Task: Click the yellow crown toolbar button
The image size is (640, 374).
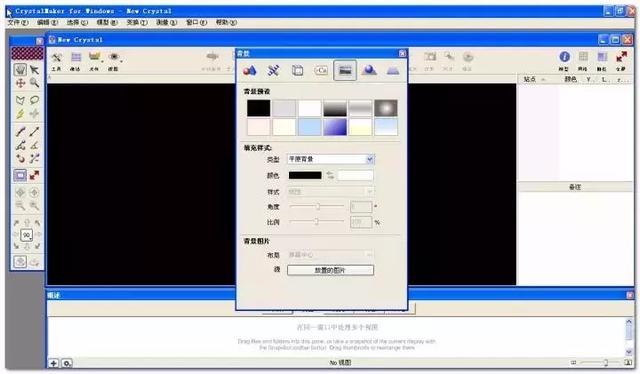Action: click(94, 61)
